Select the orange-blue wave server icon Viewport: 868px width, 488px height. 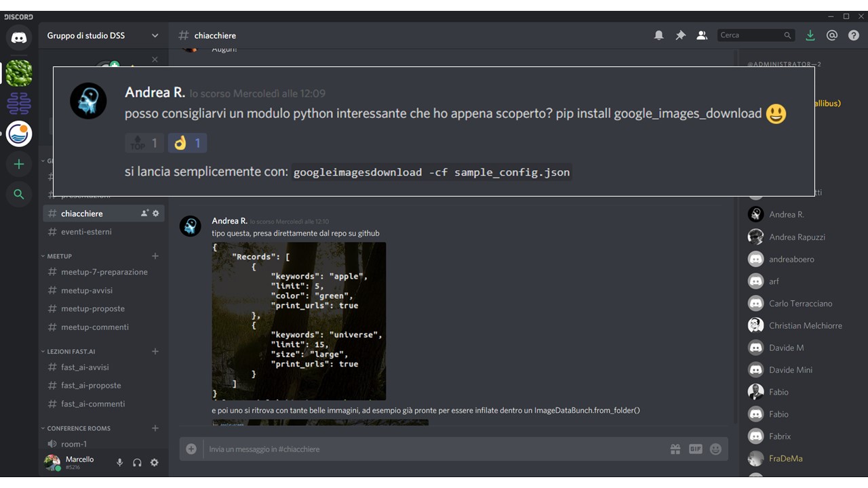pos(19,134)
